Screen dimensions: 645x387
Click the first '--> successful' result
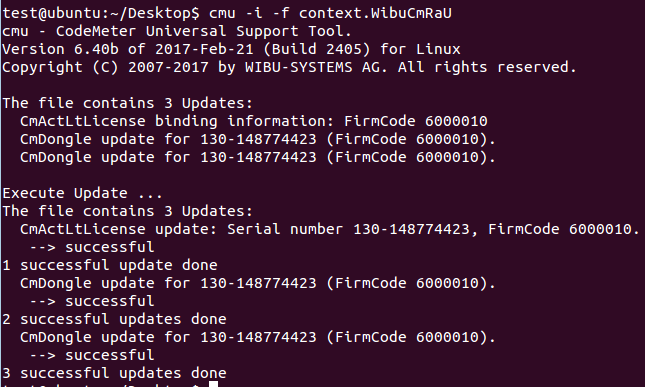(x=92, y=247)
